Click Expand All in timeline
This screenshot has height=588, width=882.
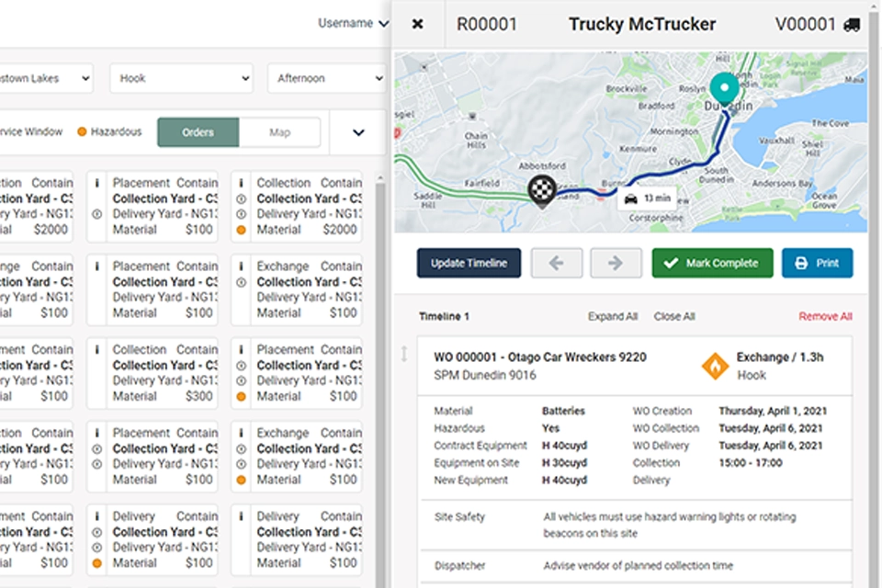pos(613,316)
